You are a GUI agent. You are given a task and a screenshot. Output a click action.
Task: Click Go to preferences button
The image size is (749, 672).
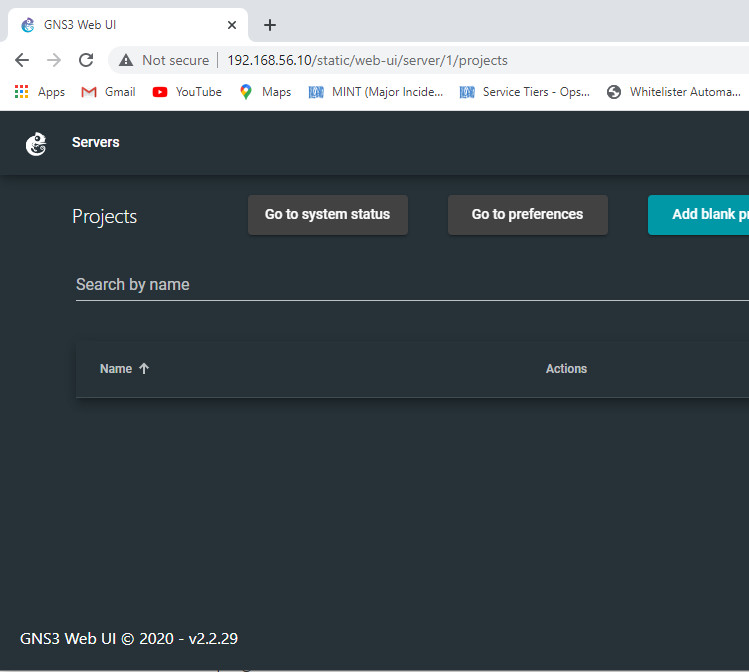point(528,214)
